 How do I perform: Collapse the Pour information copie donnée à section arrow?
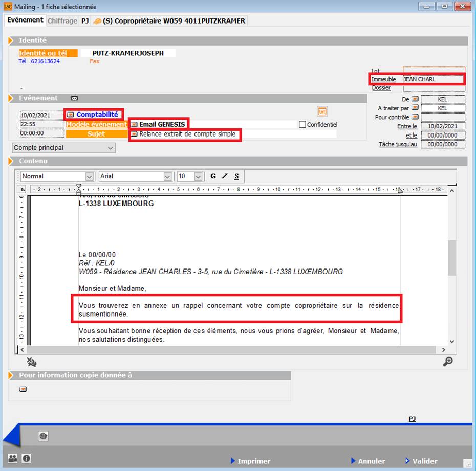tap(11, 375)
